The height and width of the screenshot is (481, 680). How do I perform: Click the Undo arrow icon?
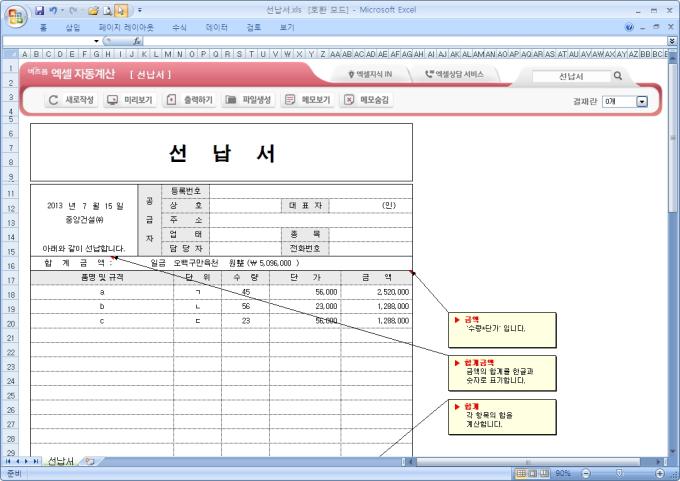click(53, 10)
